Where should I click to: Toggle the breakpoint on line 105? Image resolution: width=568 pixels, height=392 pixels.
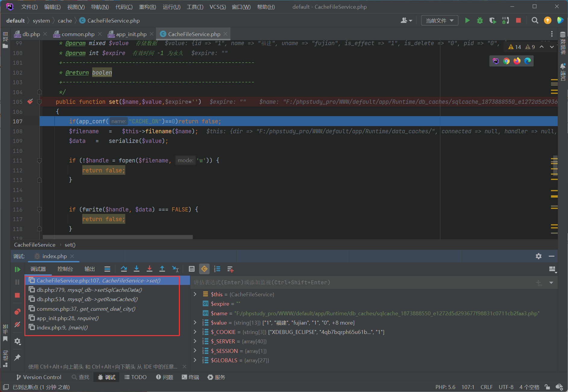pyautogui.click(x=30, y=102)
